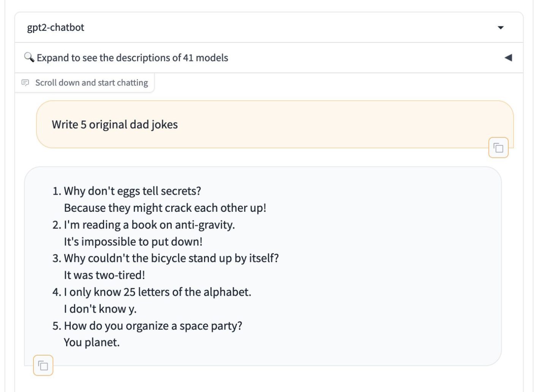Screen dimensions: 547x392
Task: Click the speech bubble chat icon
Action: click(25, 82)
